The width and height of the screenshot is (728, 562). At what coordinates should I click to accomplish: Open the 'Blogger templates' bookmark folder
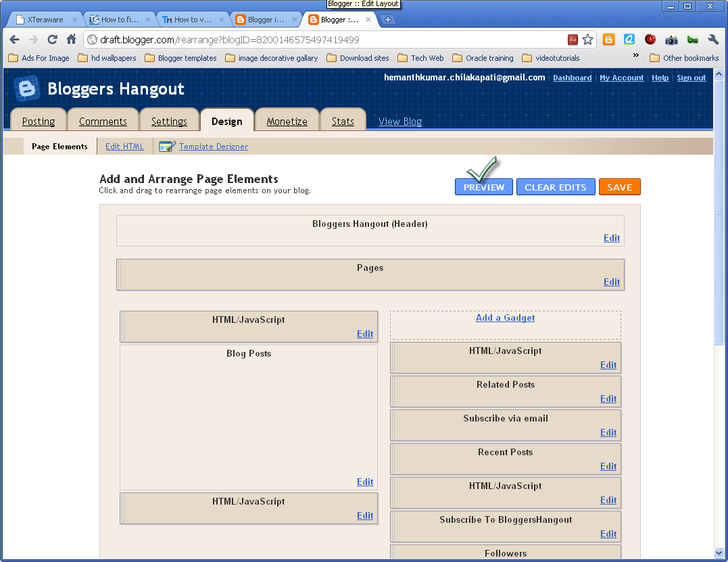click(180, 58)
